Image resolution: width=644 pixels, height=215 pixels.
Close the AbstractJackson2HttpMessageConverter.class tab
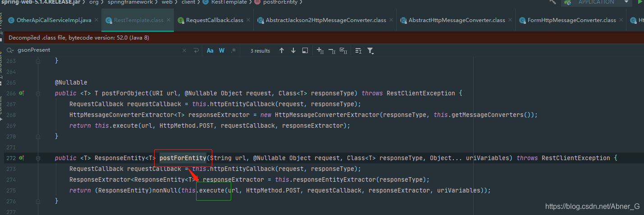coord(391,20)
